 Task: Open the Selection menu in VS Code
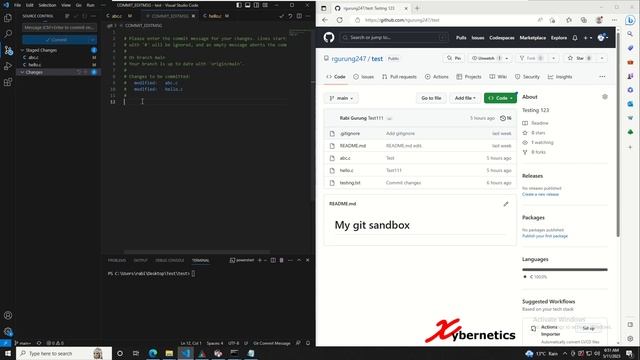click(47, 5)
